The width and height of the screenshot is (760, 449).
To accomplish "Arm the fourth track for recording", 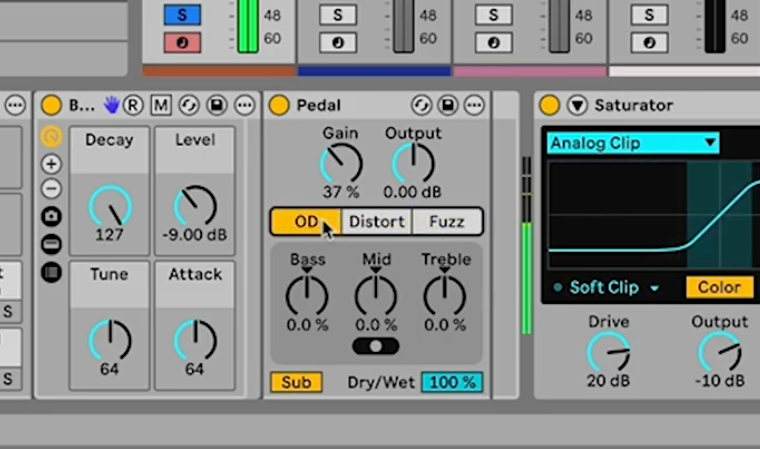I will pos(649,43).
